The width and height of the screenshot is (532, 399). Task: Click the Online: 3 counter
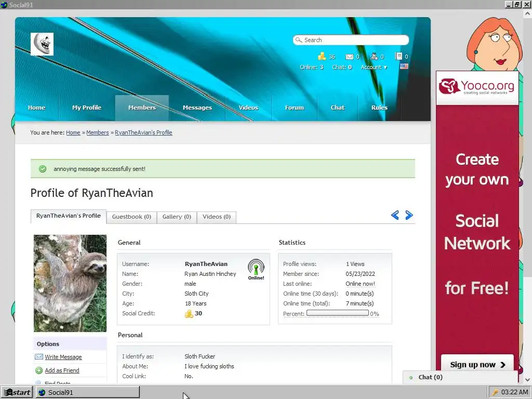point(312,67)
